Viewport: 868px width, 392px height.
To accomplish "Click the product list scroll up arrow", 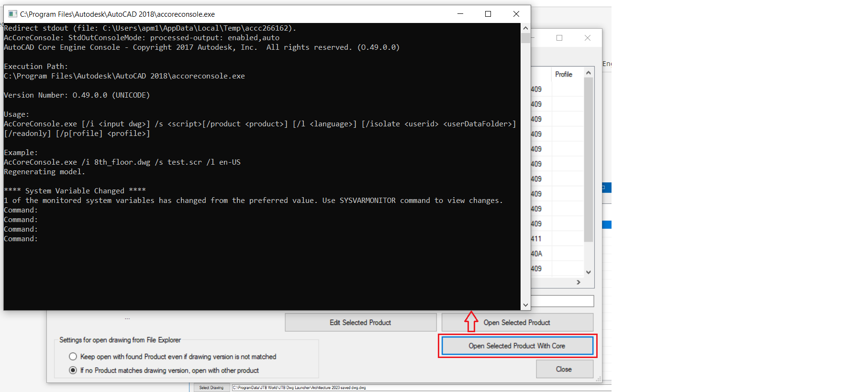I will (x=589, y=73).
